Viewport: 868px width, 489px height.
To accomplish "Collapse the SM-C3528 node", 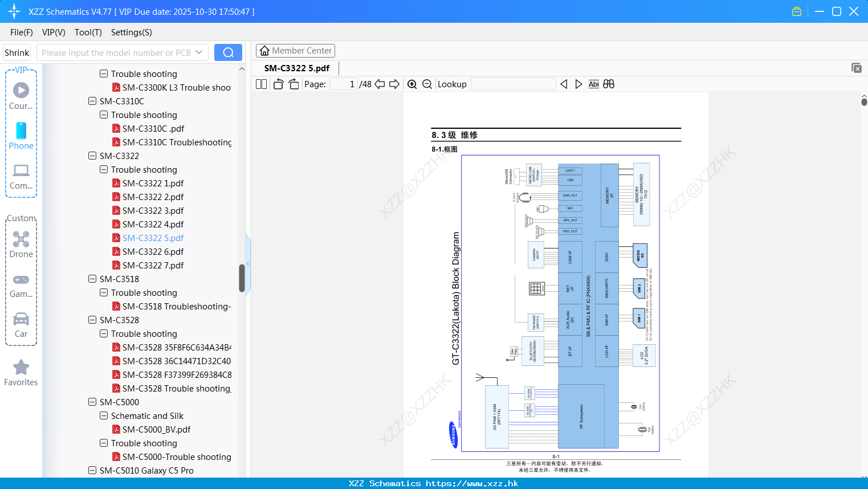I will pos(92,320).
